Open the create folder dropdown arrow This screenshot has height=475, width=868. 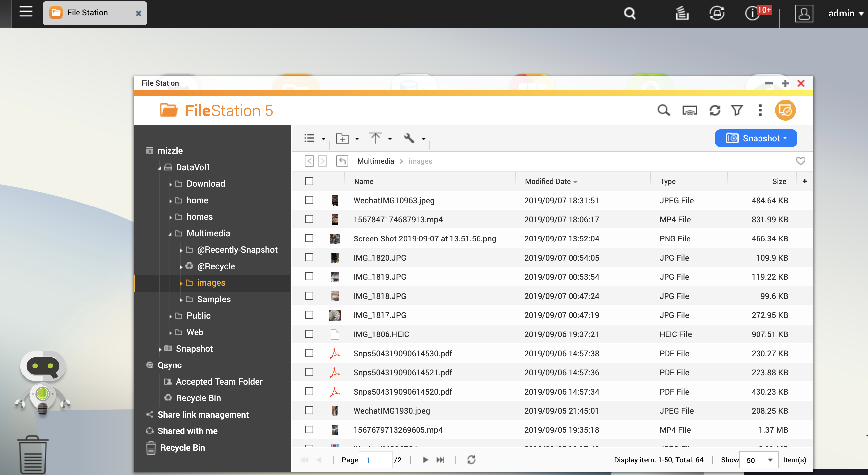point(357,139)
